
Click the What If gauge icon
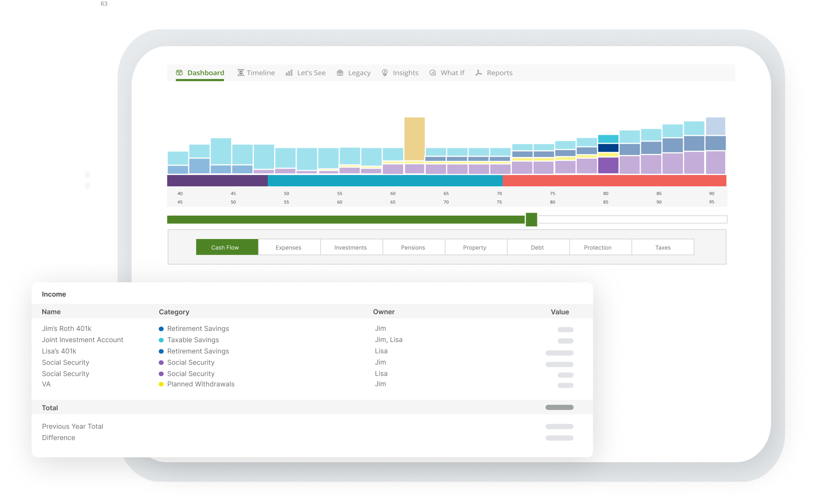click(433, 73)
